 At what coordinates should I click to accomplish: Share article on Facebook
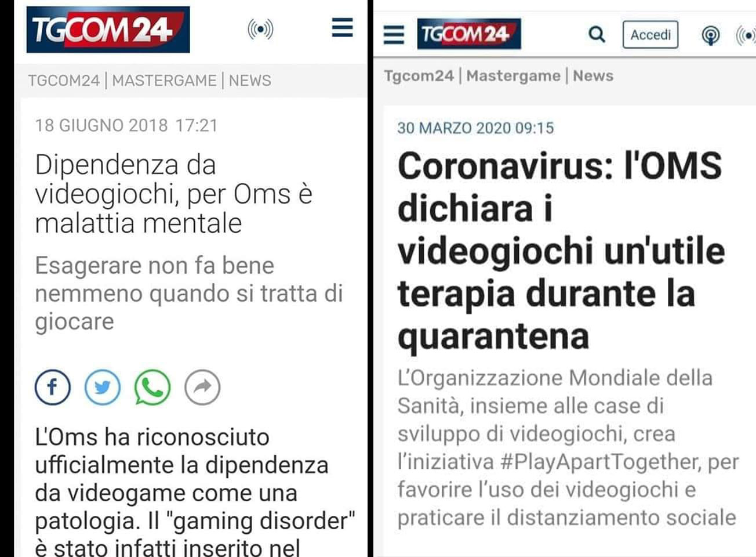[x=53, y=387]
